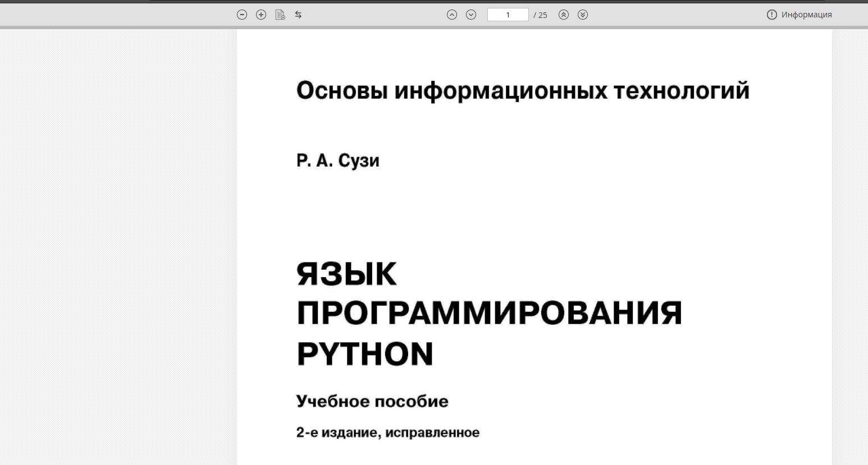Jump to the first page
868x465 pixels.
(564, 15)
